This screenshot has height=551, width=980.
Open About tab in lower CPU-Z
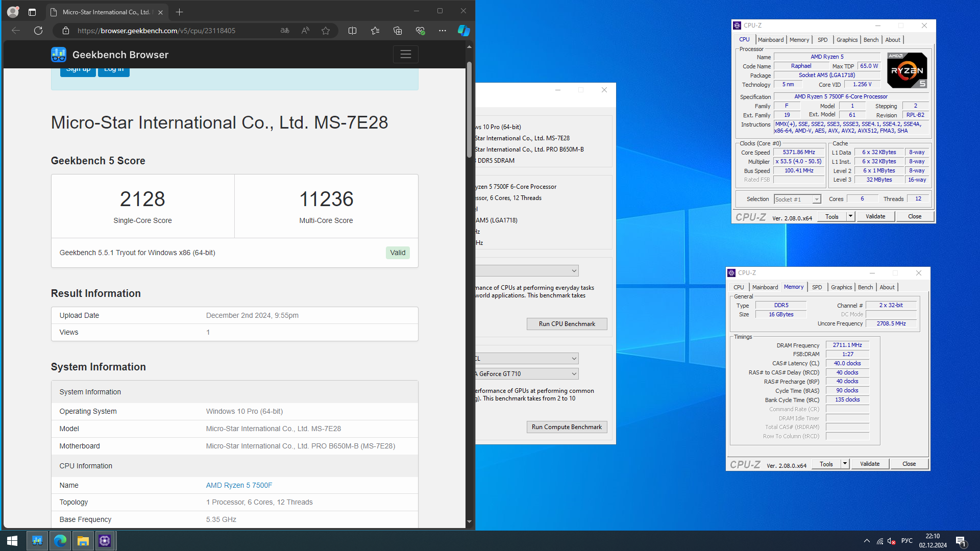[x=887, y=287]
